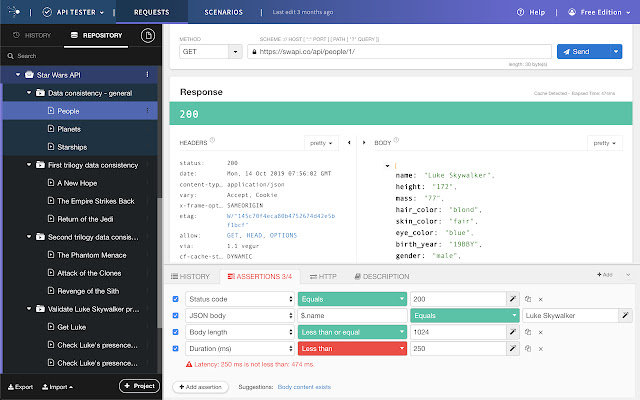Collapse the First trilogy data consistency folder
The height and width of the screenshot is (400, 640).
(x=29, y=165)
